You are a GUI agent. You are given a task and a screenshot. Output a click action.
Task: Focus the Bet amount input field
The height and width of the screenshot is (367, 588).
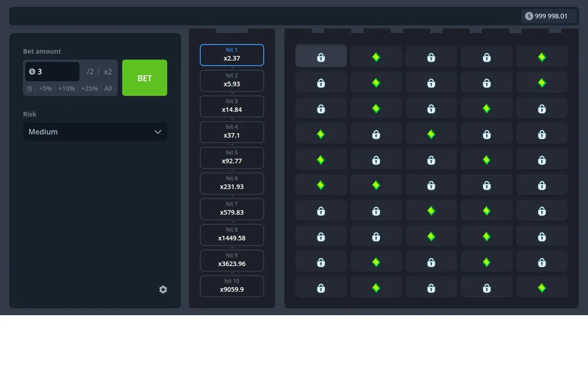52,72
